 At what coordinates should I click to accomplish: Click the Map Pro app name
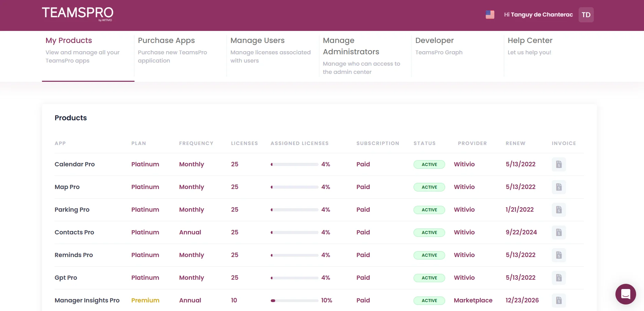pos(67,187)
